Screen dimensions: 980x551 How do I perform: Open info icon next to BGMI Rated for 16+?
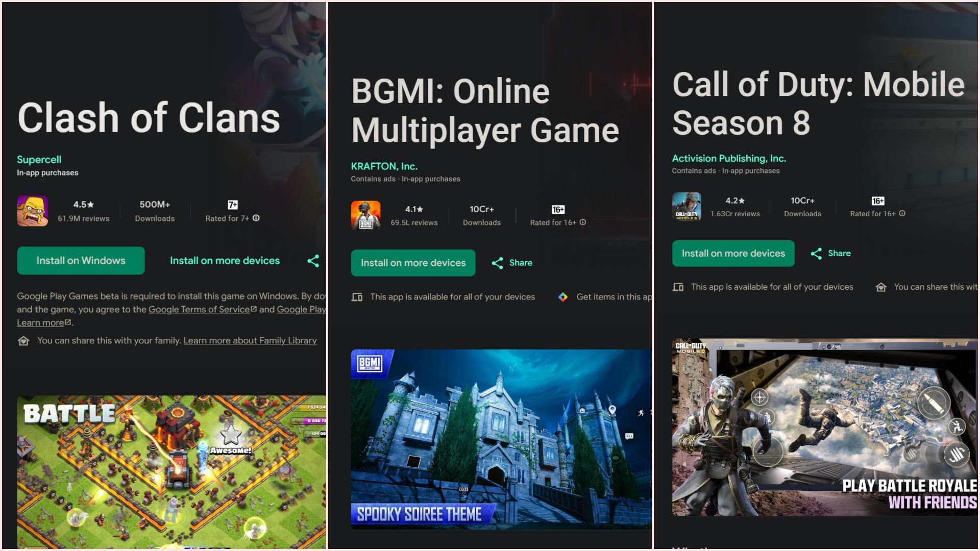[x=583, y=222]
